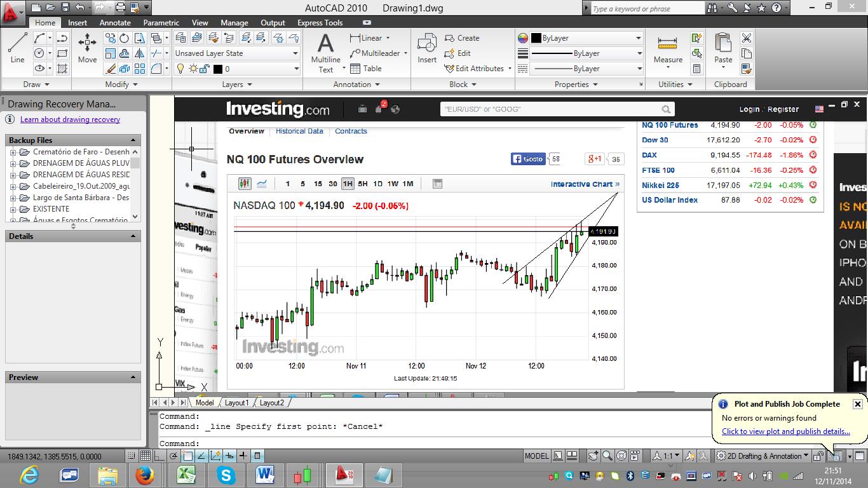Open the Layout1 drawing tab
Image resolution: width=868 pixels, height=488 pixels.
pyautogui.click(x=236, y=402)
